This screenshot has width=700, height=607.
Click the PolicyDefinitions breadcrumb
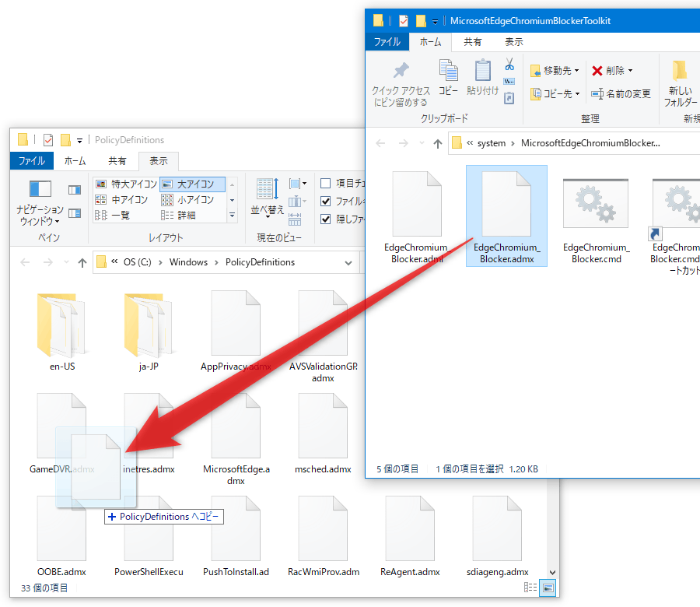click(260, 262)
